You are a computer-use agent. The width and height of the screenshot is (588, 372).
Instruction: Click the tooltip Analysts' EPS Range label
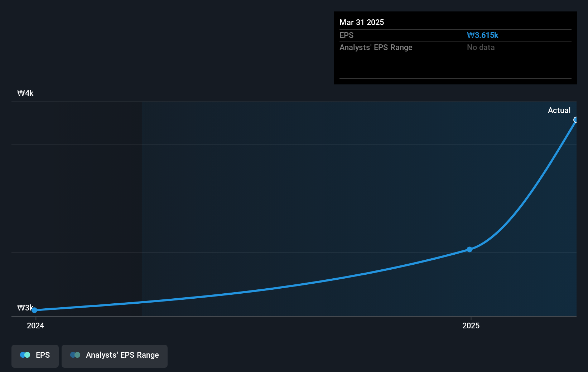click(376, 47)
